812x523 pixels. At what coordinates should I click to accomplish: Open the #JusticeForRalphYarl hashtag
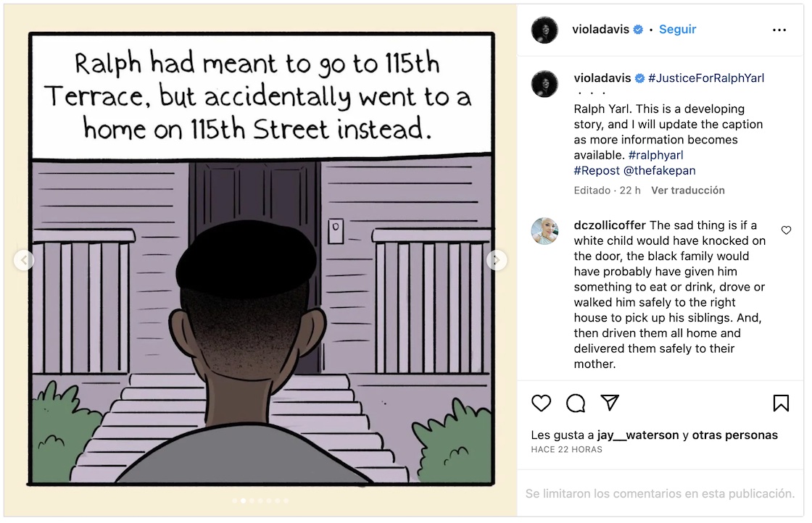(706, 78)
